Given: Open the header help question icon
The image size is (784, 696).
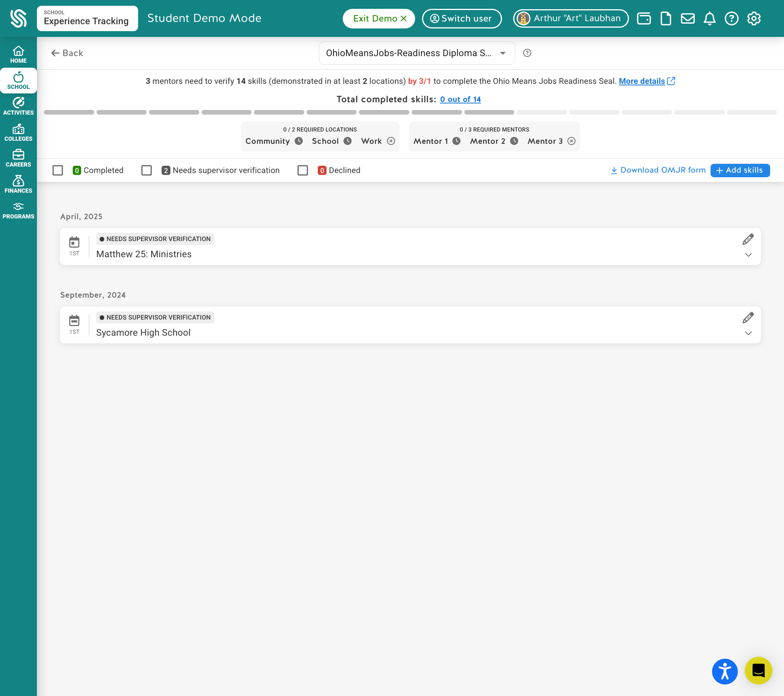Looking at the screenshot, I should pos(731,18).
